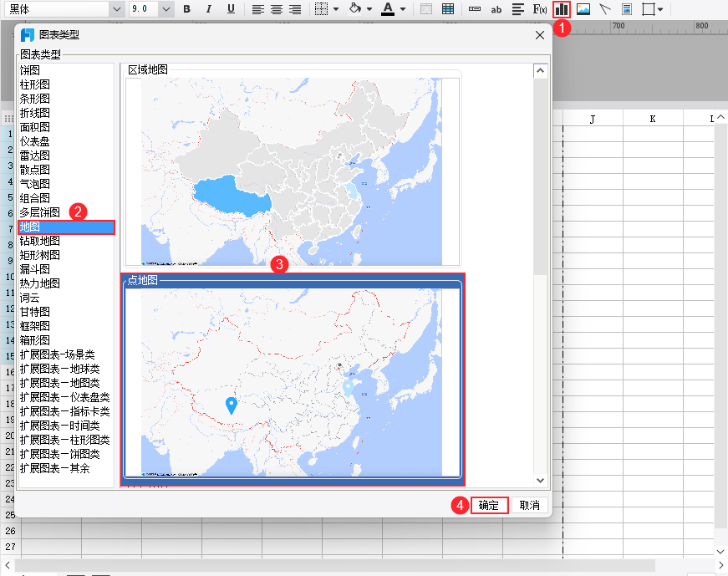728x576 pixels.
Task: Choose 矩形树图 in chart list
Action: [x=40, y=255]
